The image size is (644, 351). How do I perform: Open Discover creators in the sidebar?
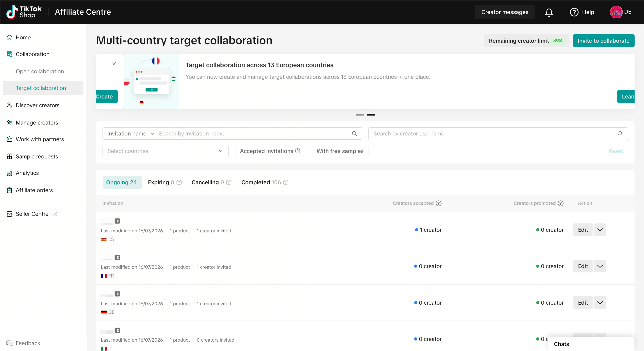[x=37, y=105]
